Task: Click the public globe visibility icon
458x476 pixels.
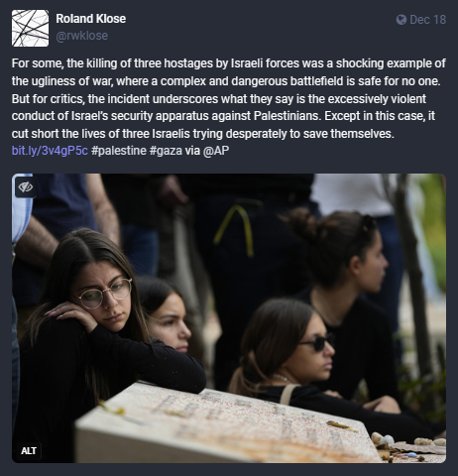Action: pos(401,20)
